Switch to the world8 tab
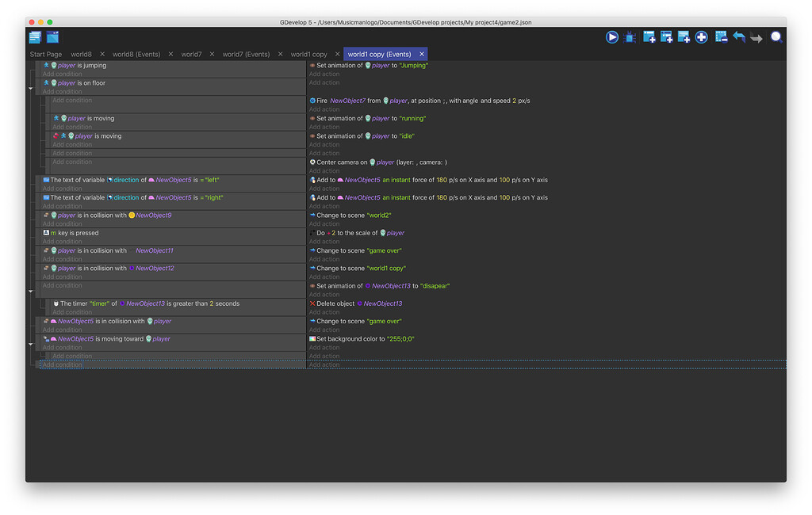Screen dimensions: 812x515 (x=82, y=54)
